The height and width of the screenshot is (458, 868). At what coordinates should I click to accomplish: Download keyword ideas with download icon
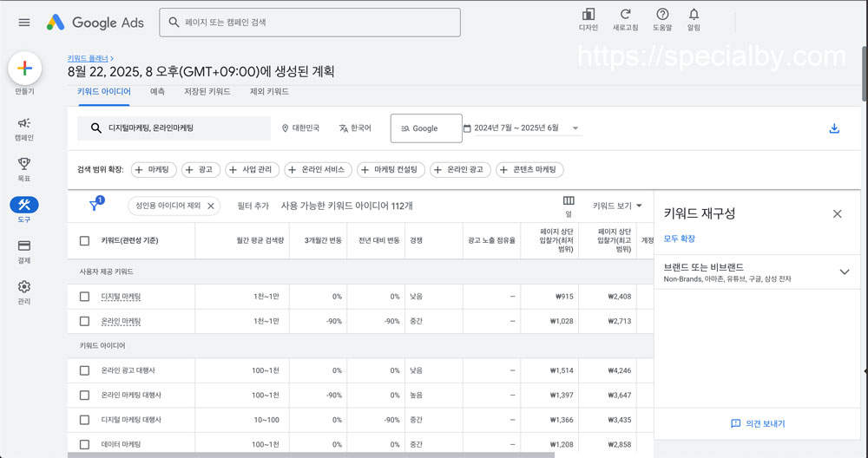point(834,128)
